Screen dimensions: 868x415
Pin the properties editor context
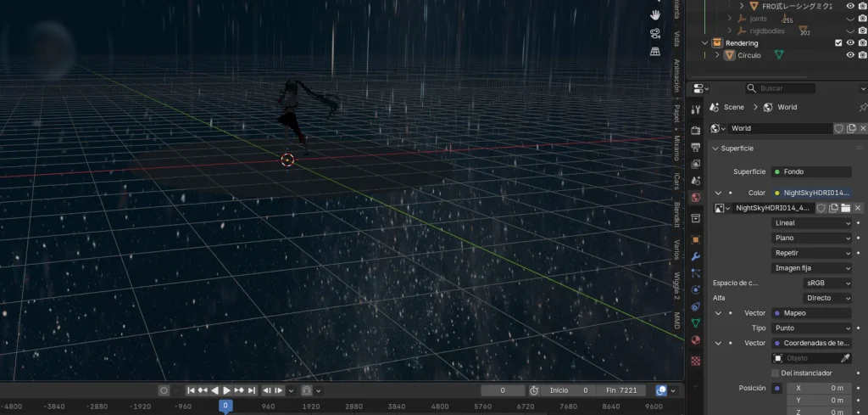pos(862,107)
